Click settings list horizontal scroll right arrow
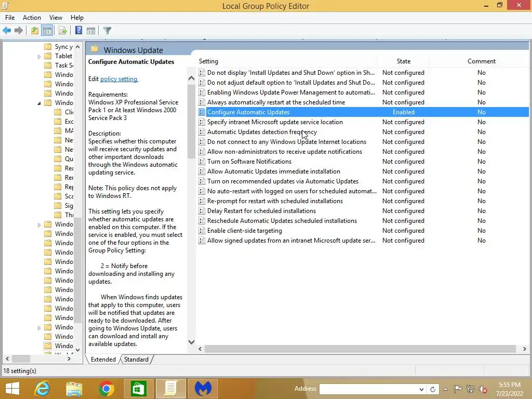Screen dimensions: 532x399 (525, 349)
